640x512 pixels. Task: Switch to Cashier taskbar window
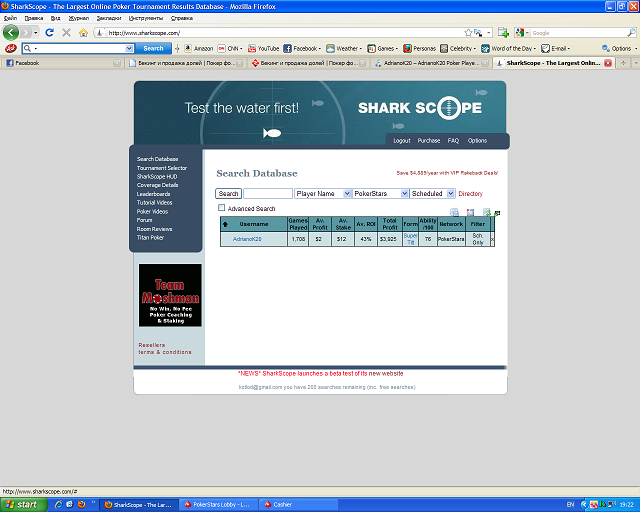click(299, 505)
